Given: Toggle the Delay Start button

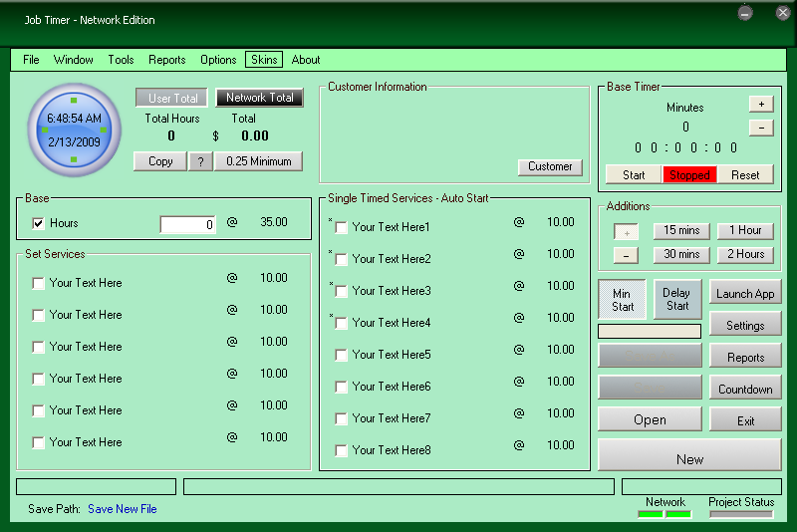Looking at the screenshot, I should pos(677,299).
